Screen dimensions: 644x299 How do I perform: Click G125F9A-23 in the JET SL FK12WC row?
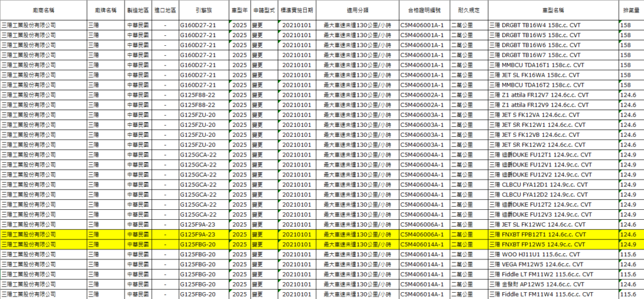click(203, 225)
